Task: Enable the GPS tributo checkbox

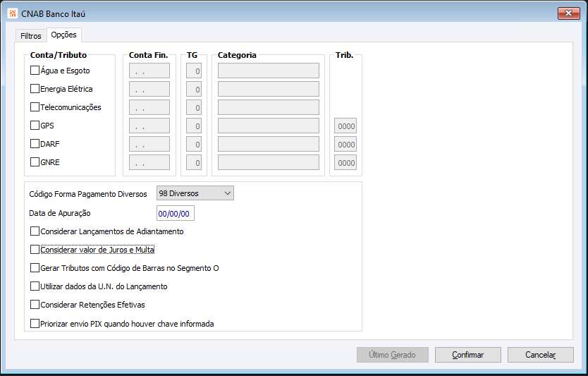Action: 35,126
